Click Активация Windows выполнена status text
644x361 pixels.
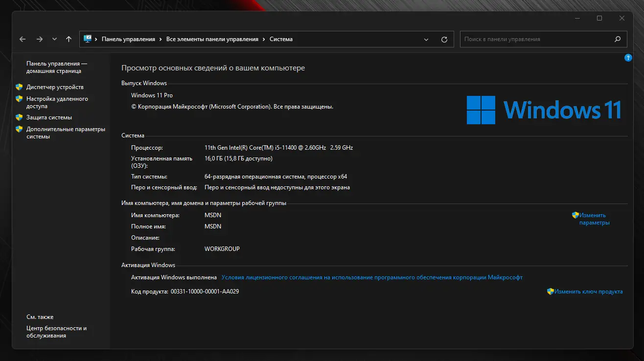174,277
